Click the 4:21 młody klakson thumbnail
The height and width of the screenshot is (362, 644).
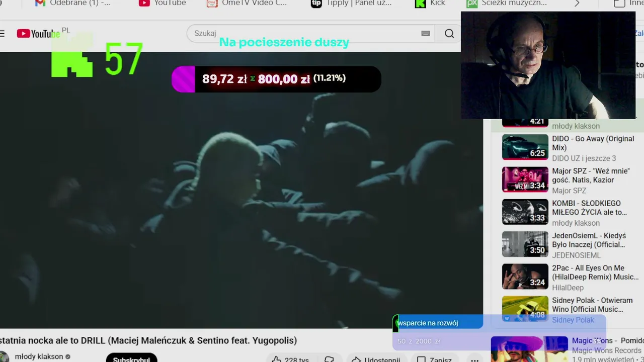525,122
